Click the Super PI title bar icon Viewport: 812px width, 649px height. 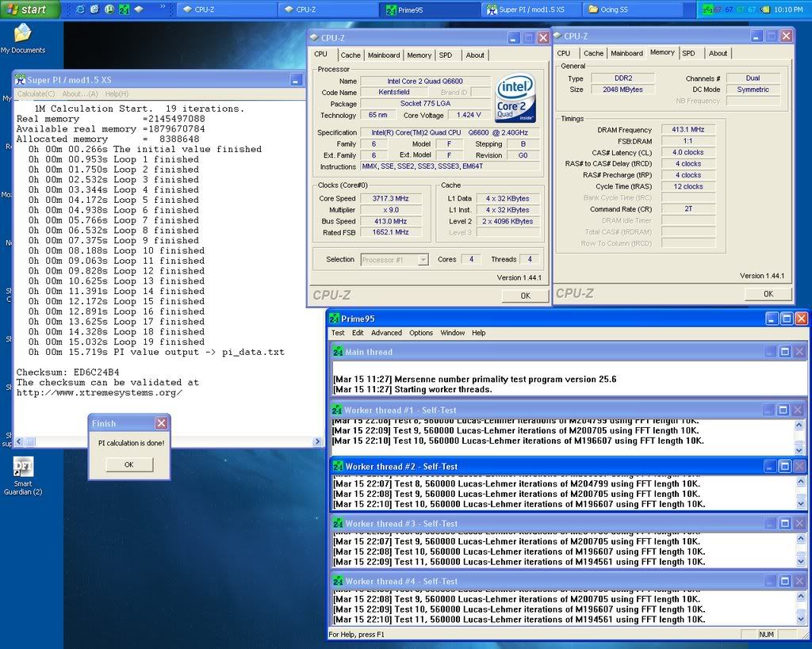[20, 80]
